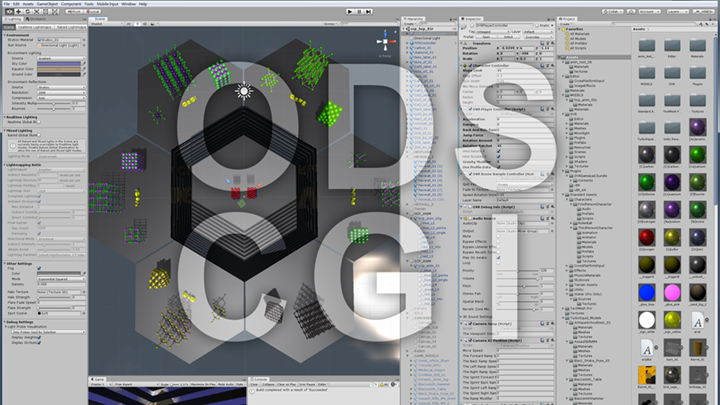The width and height of the screenshot is (720, 405).
Task: Use eyedropper next to Sky Color
Action: (84, 64)
